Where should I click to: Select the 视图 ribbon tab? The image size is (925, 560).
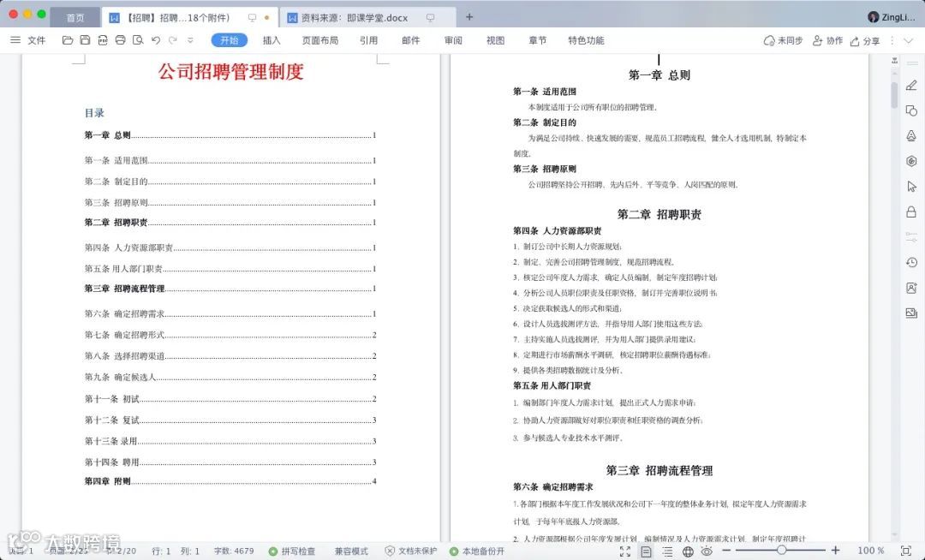[x=496, y=40]
